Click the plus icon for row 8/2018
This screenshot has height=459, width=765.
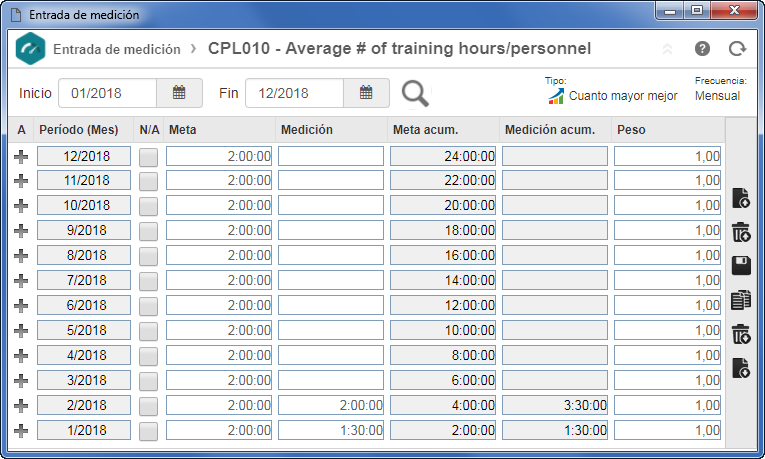(x=21, y=256)
